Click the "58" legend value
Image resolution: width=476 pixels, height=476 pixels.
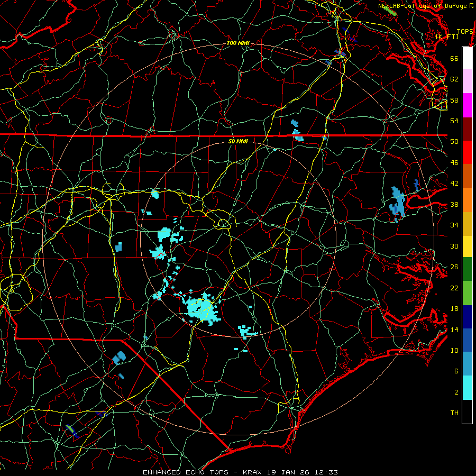(x=454, y=100)
